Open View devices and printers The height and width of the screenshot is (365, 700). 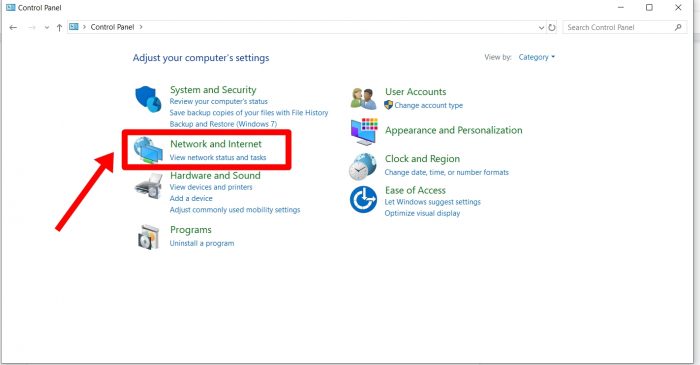[211, 187]
